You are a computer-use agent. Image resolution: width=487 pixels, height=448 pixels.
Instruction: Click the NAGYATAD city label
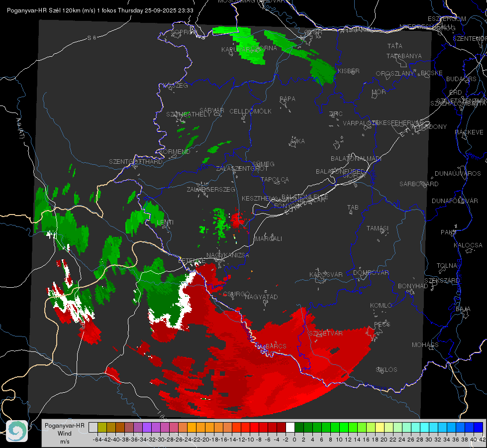point(261,297)
